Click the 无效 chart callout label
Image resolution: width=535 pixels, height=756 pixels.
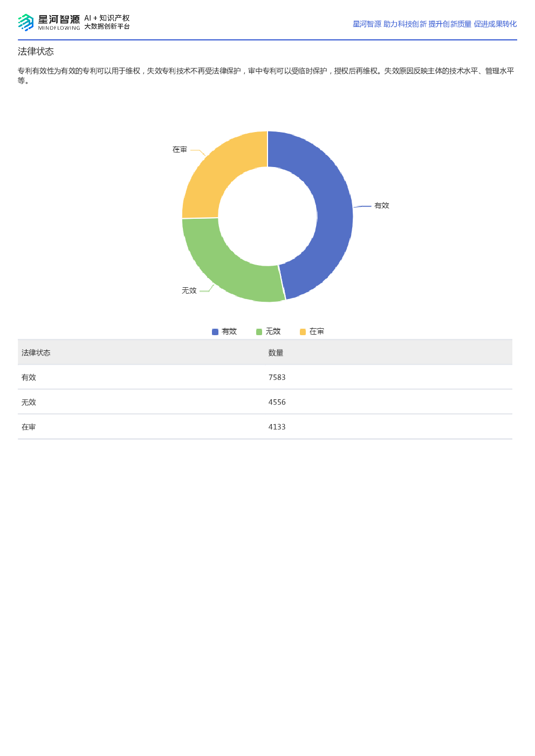coord(189,291)
